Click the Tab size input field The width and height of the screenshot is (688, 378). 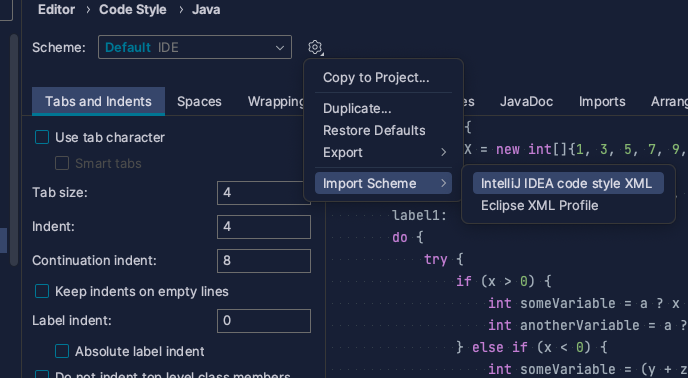point(264,193)
